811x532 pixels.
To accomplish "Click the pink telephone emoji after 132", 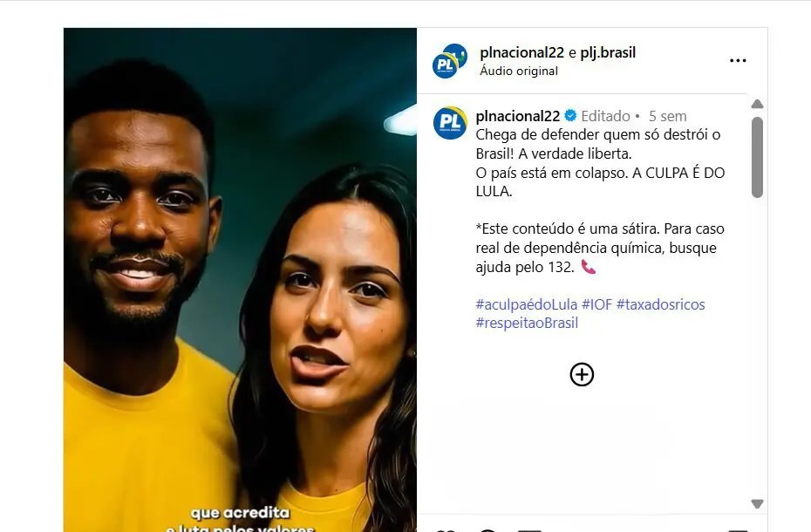I will (588, 267).
